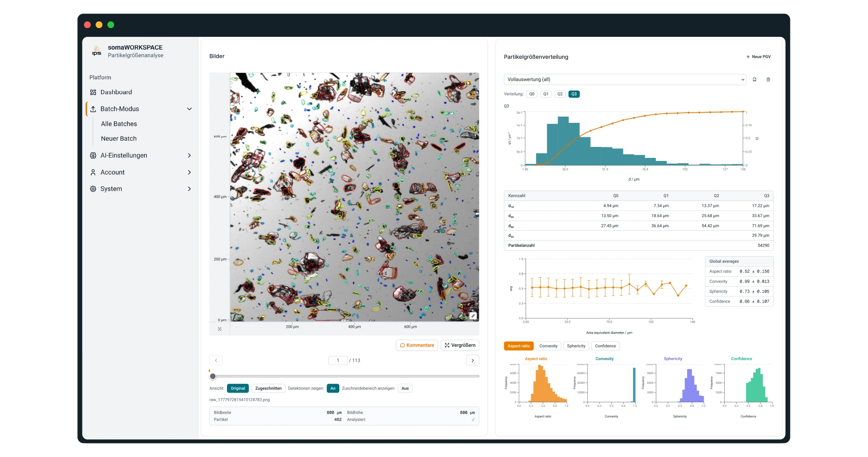The height and width of the screenshot is (457, 868).
Task: Click the plus icon of Neue PGV
Action: pyautogui.click(x=748, y=57)
